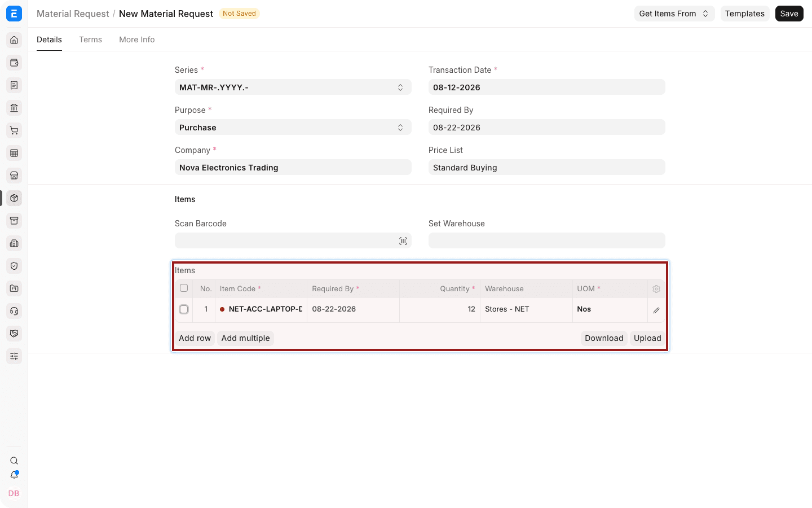Click the DB user avatar
Screen dimensions: 812x508
tap(14, 493)
